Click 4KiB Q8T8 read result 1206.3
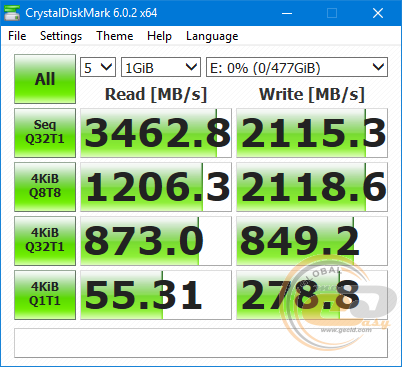Screen dimensions: 402x367 click(x=156, y=187)
